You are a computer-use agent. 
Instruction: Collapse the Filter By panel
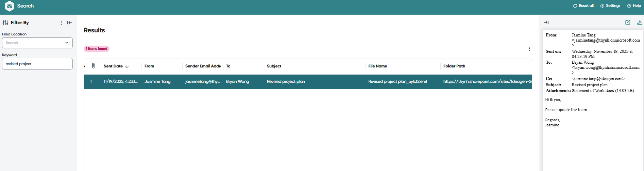pyautogui.click(x=69, y=23)
